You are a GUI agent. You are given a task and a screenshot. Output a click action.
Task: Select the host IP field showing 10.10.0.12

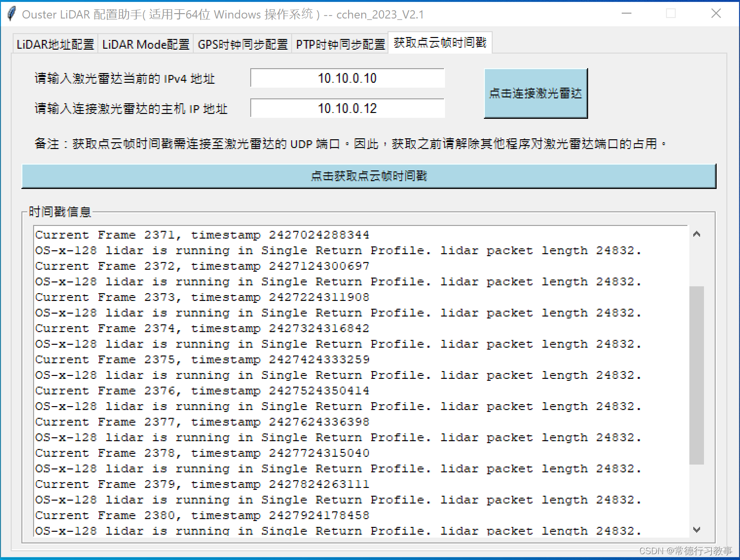point(347,108)
